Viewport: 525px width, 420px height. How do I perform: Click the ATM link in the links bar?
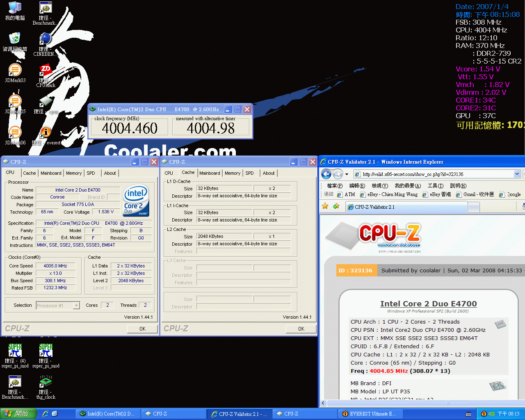click(x=346, y=194)
